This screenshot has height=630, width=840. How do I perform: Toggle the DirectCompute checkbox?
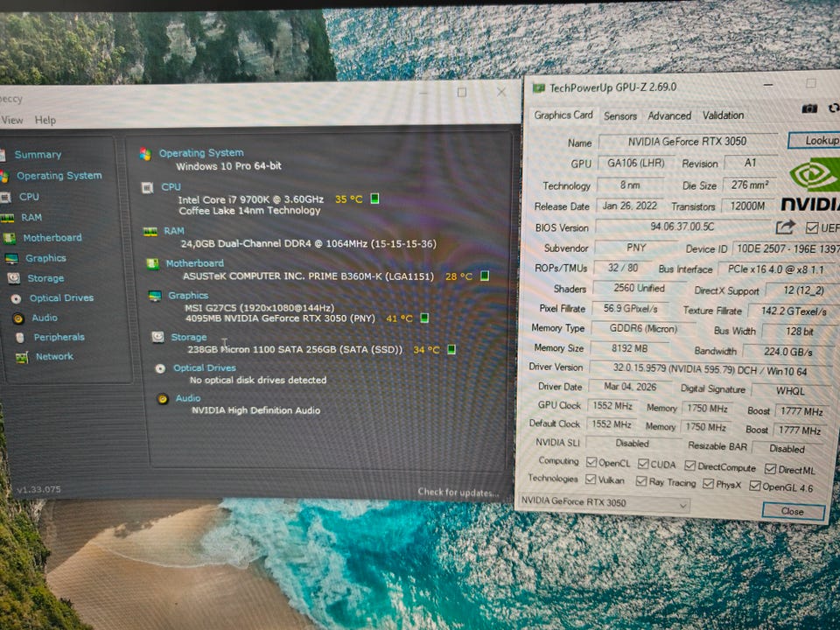pyautogui.click(x=690, y=465)
